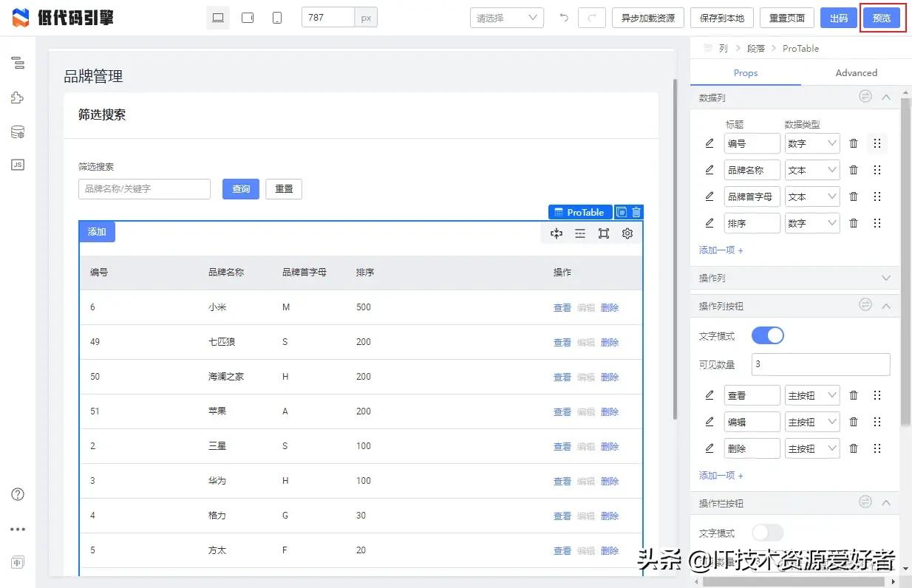This screenshot has height=588, width=912.
Task: Click the 查询 search button
Action: point(241,189)
